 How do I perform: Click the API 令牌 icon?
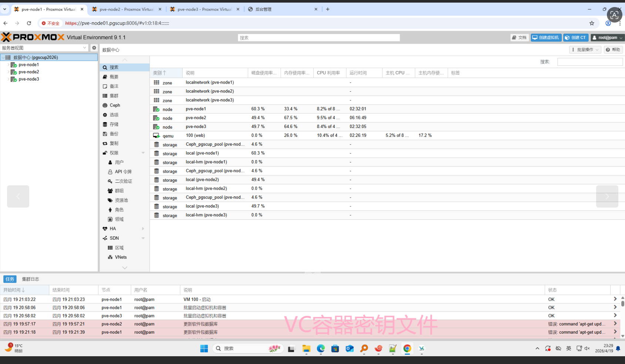pyautogui.click(x=110, y=172)
